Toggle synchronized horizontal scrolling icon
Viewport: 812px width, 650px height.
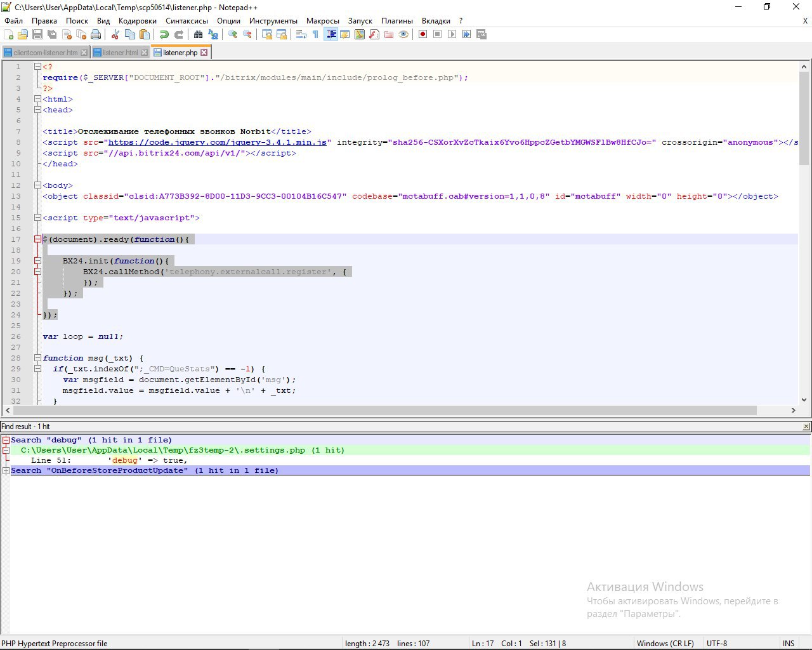282,34
